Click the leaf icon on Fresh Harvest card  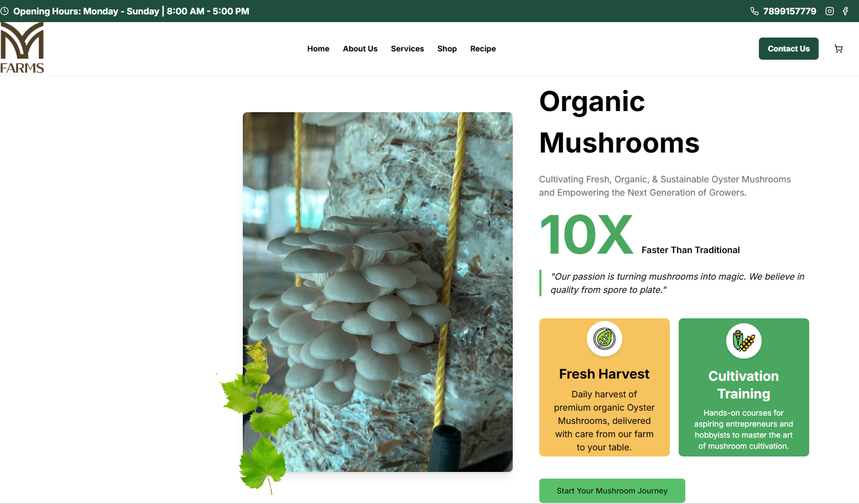tap(604, 339)
